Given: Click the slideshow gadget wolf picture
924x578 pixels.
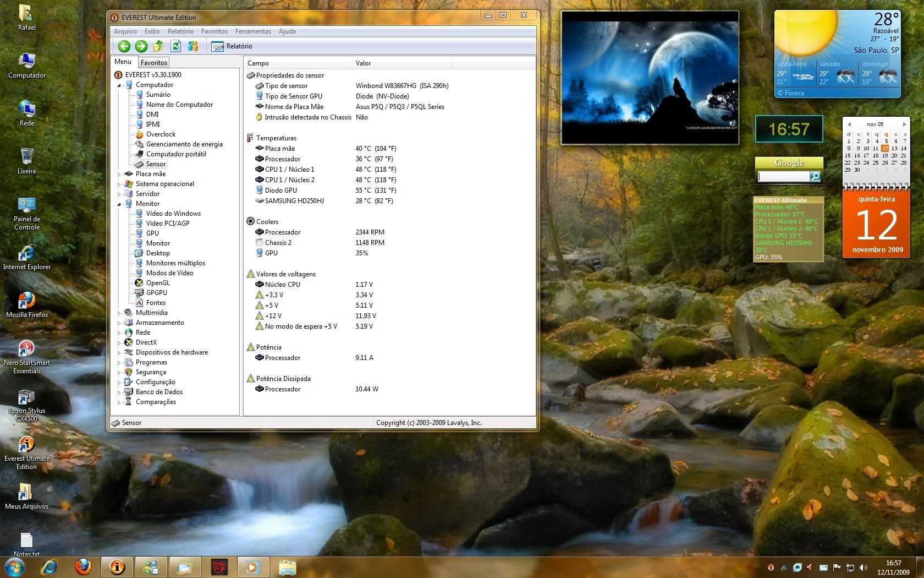Looking at the screenshot, I should pyautogui.click(x=650, y=78).
